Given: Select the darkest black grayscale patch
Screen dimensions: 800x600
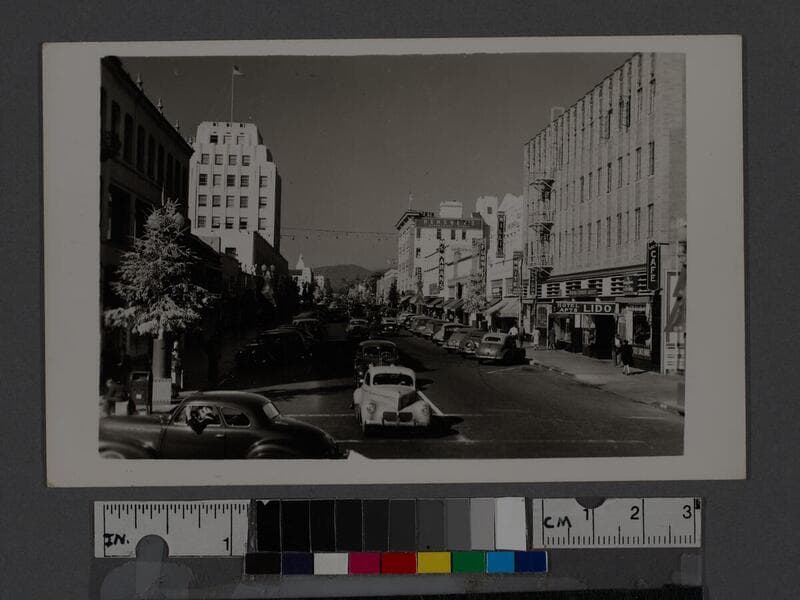Looking at the screenshot, I should pos(268,525).
